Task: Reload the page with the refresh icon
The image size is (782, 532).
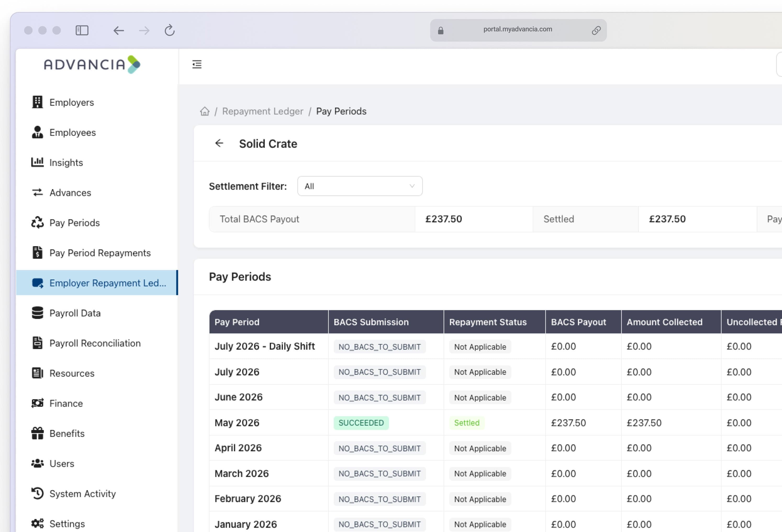Action: point(170,30)
